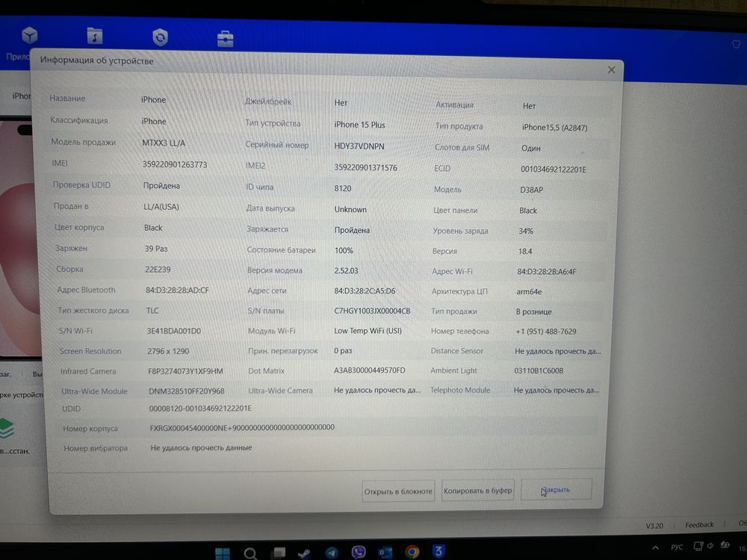Select ECID value 001034692122201E
The image size is (747, 560).
pyautogui.click(x=554, y=169)
